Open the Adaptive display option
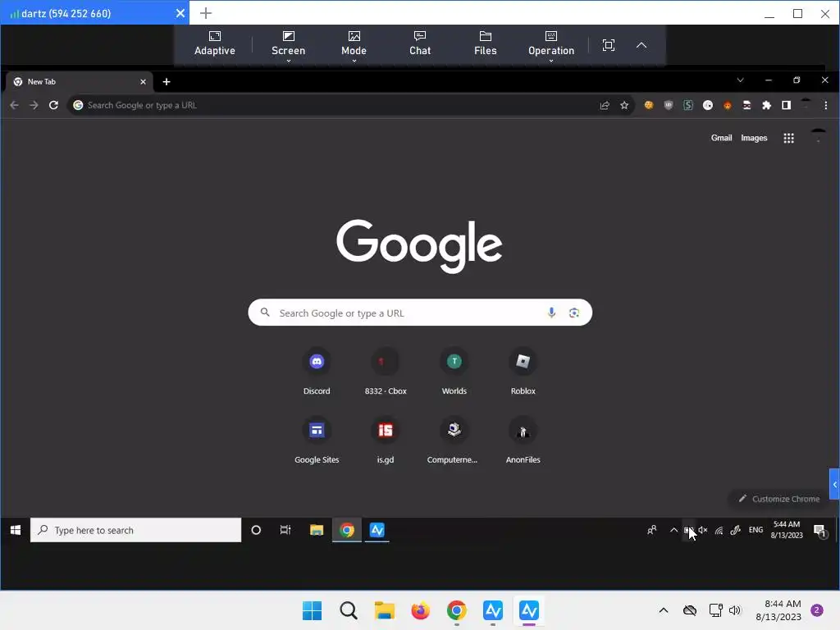840x630 pixels. pos(214,44)
